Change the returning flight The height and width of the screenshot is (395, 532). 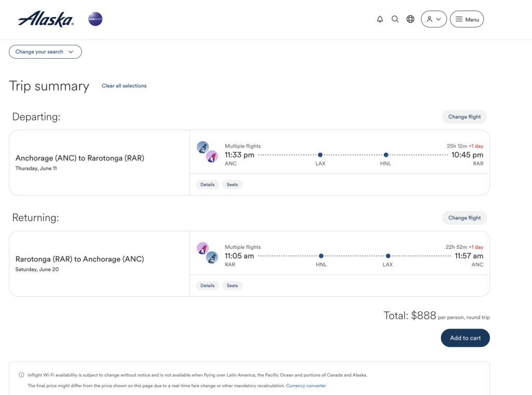click(x=464, y=218)
